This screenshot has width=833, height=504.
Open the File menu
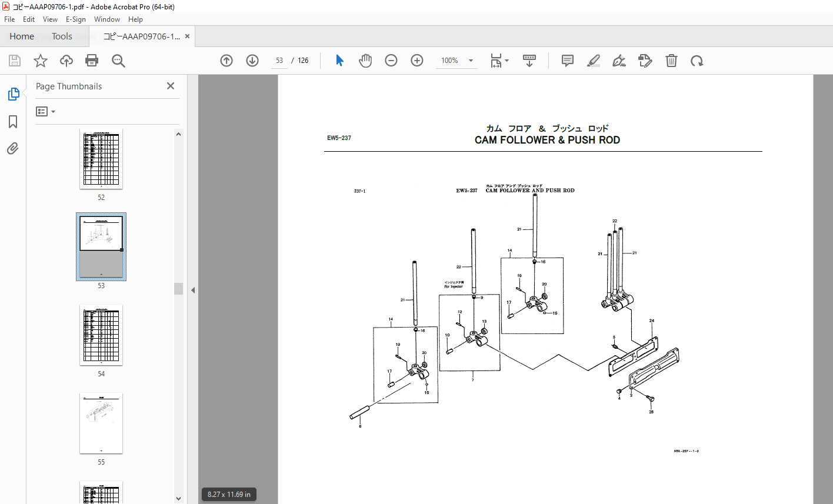[x=9, y=19]
